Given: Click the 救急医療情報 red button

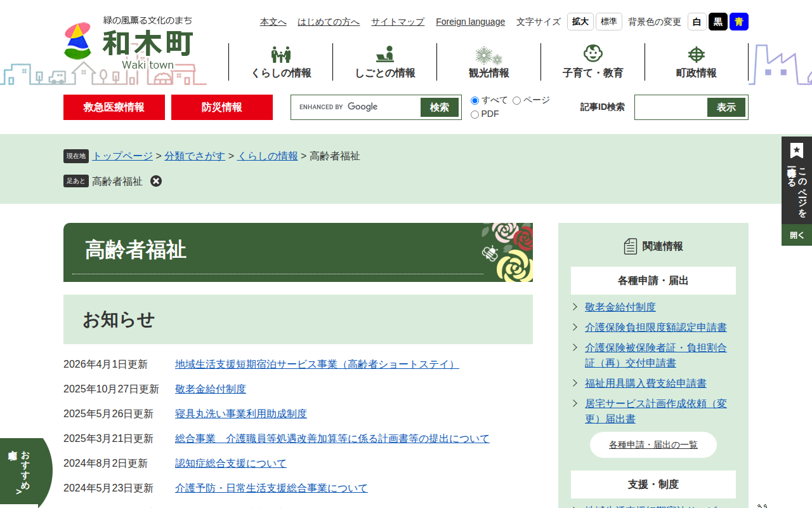Looking at the screenshot, I should (114, 107).
